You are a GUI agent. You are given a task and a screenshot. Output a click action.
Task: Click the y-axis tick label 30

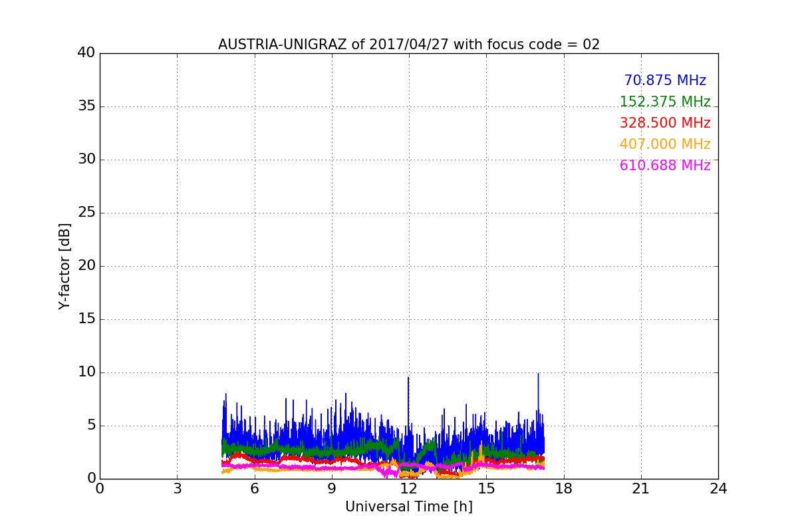[86, 160]
